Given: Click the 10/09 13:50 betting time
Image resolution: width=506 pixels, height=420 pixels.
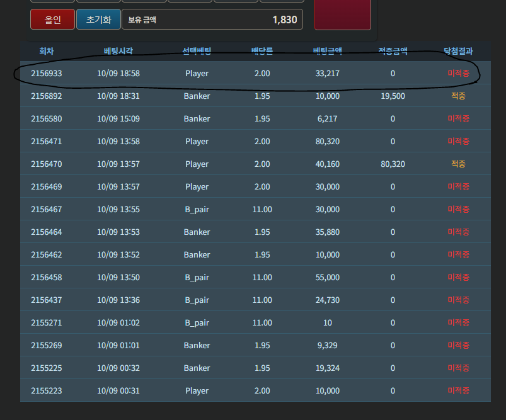Looking at the screenshot, I should click(118, 278).
